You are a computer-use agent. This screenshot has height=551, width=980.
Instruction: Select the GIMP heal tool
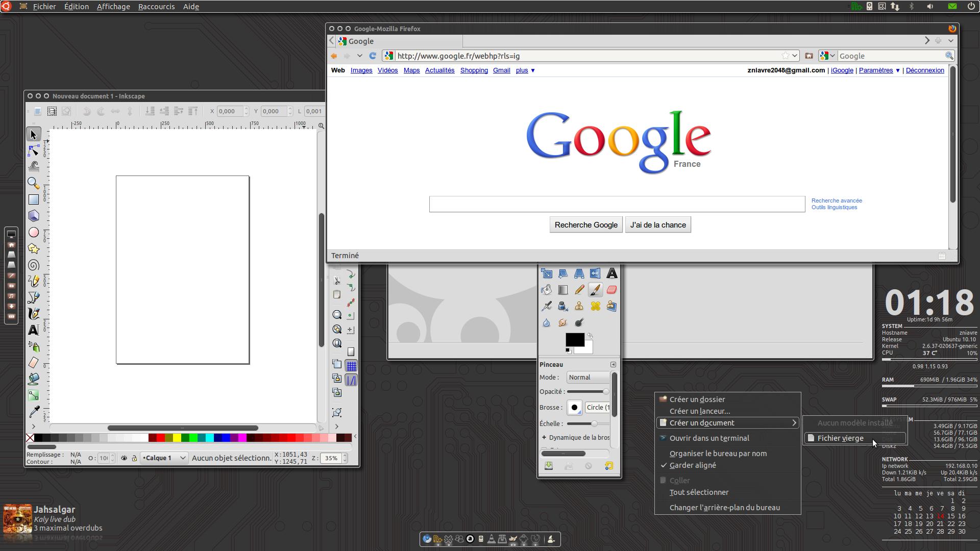click(x=595, y=306)
